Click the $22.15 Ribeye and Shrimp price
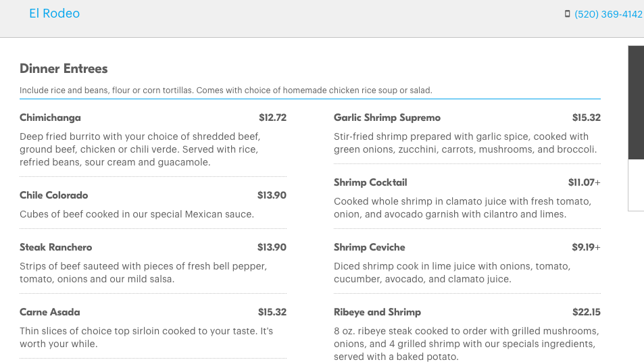Image resolution: width=644 pixels, height=362 pixels. [x=587, y=312]
